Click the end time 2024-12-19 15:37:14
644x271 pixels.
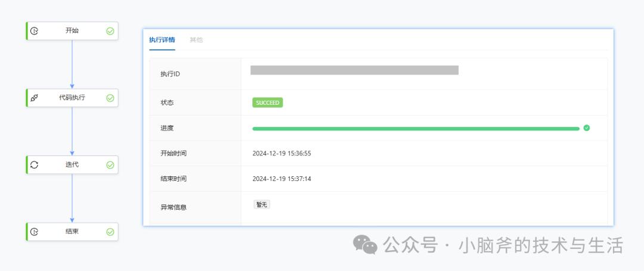coord(281,179)
